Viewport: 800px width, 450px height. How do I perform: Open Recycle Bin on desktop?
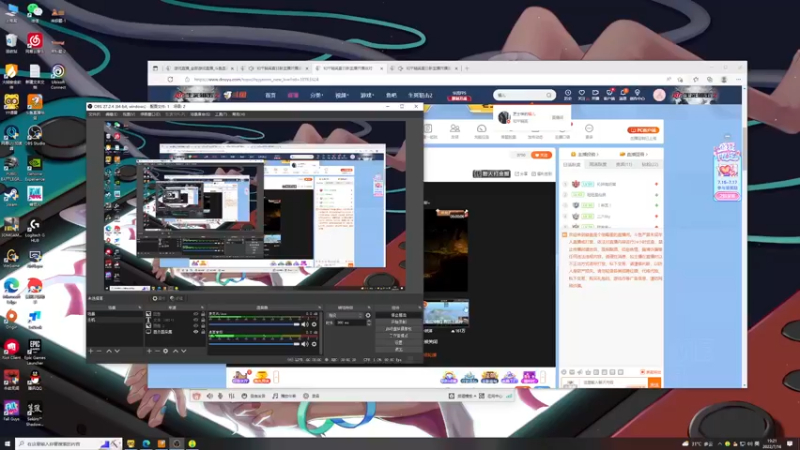(x=11, y=42)
